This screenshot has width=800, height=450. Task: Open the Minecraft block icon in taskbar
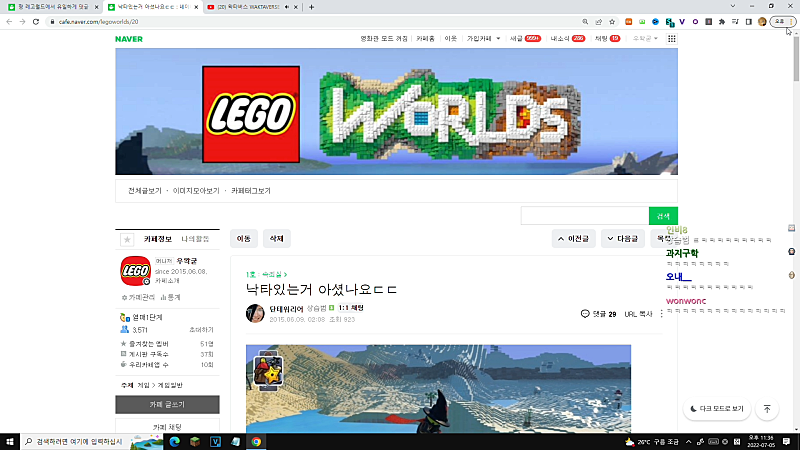pos(195,441)
